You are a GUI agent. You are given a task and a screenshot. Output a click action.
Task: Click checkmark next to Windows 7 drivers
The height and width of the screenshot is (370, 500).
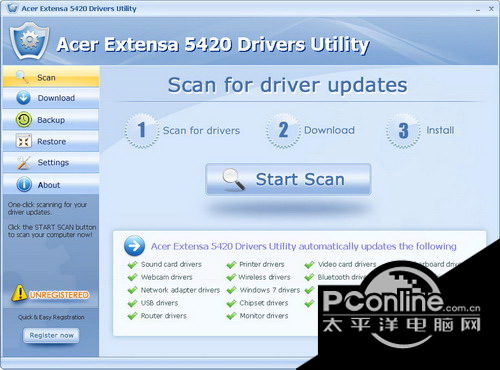pyautogui.click(x=231, y=290)
